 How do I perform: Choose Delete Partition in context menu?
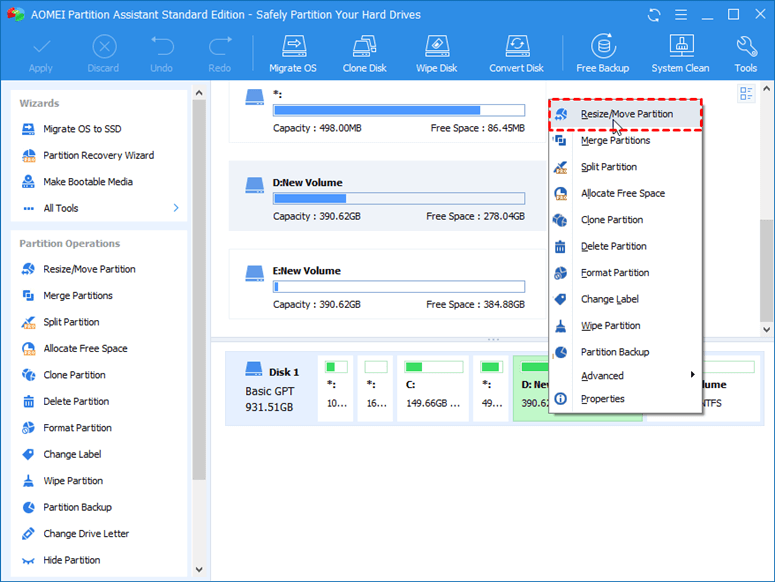(625, 247)
